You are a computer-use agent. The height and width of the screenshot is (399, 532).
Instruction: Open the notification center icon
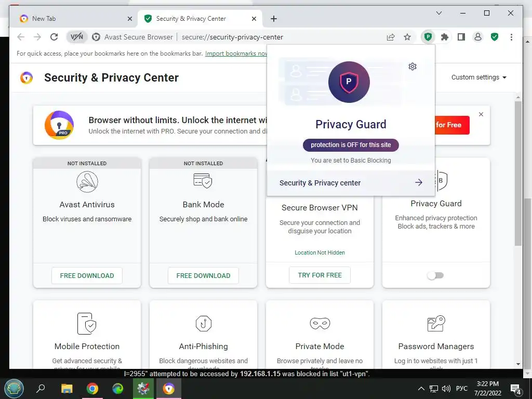coord(516,389)
